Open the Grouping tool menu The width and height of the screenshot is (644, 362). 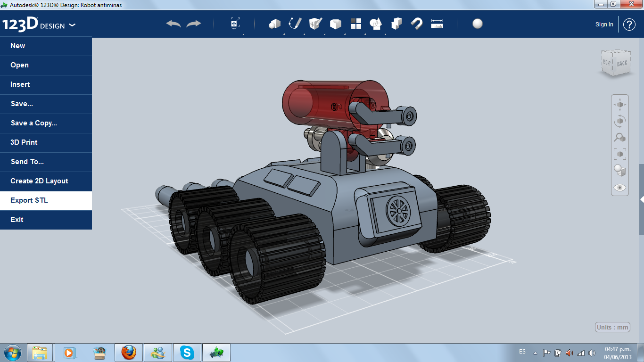[x=376, y=24]
